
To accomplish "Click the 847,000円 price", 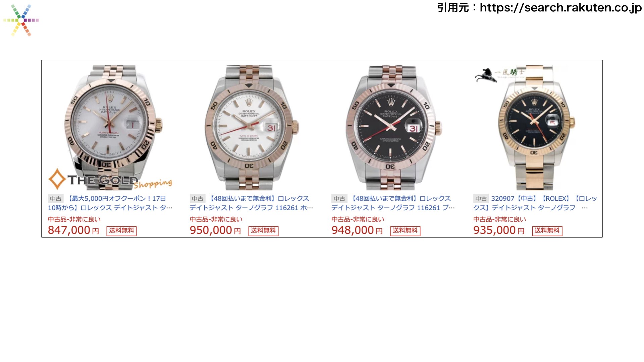I will [73, 230].
